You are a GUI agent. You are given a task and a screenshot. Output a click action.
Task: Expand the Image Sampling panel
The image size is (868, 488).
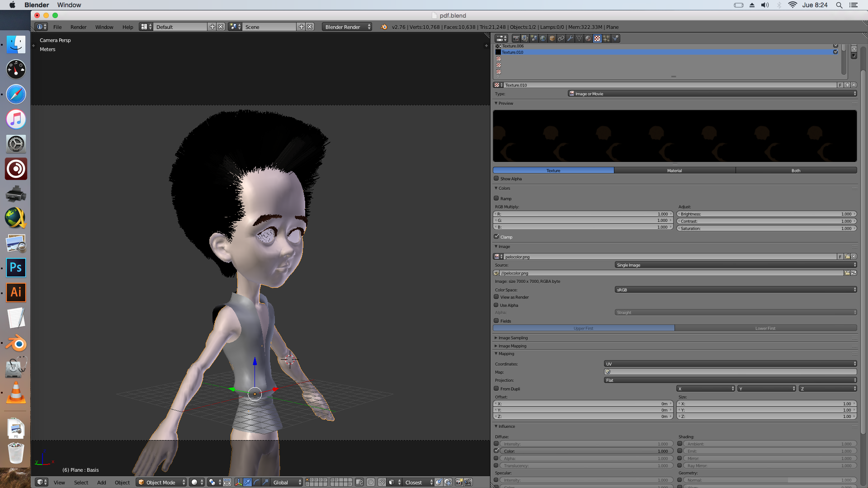[513, 338]
